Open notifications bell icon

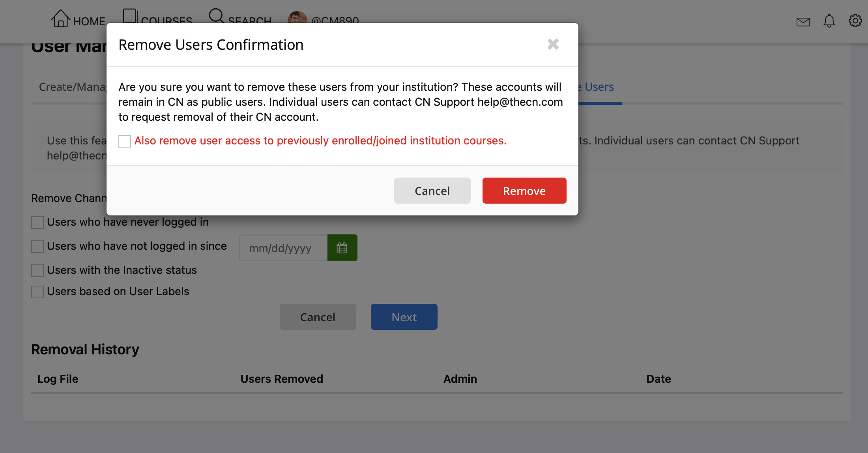829,21
